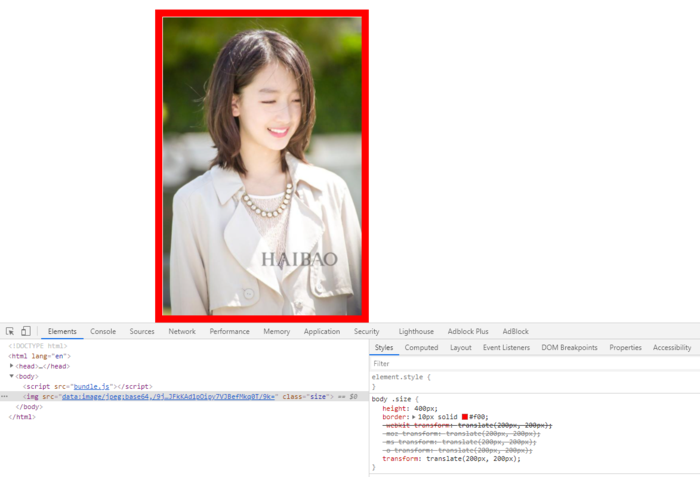
Task: Open the data:image/jpeg base64 src link
Action: click(168, 397)
